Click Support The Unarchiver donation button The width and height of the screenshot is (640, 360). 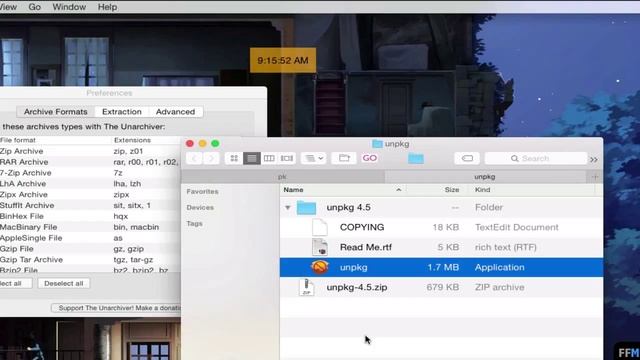116,308
